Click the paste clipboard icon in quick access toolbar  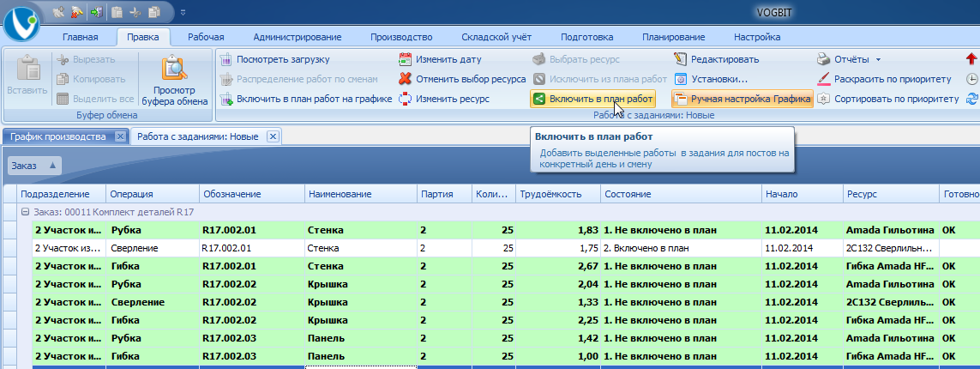tap(117, 11)
